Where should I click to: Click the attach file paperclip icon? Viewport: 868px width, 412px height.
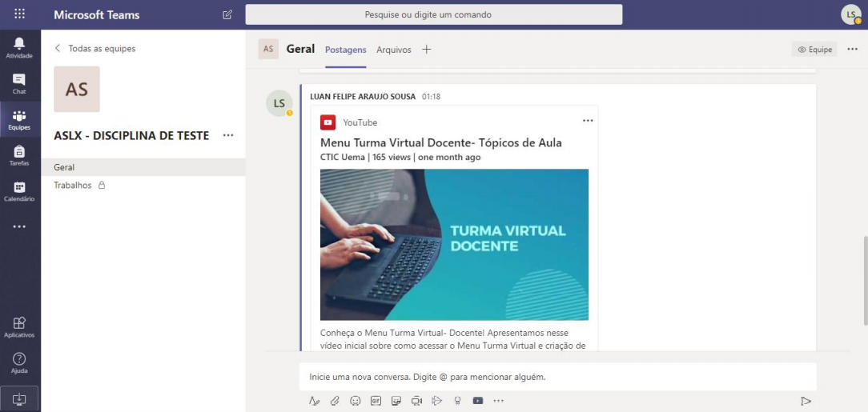click(335, 401)
